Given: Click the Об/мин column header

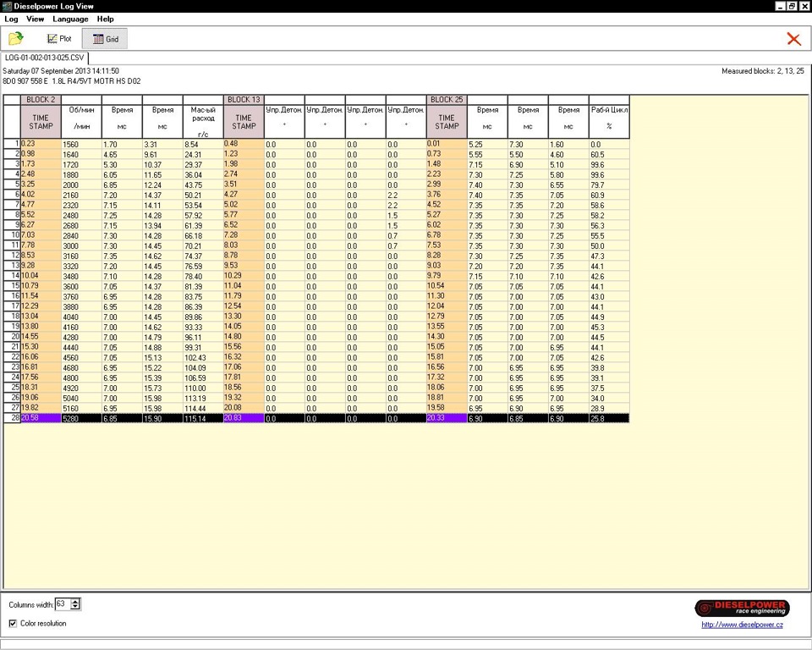Looking at the screenshot, I should (x=81, y=122).
